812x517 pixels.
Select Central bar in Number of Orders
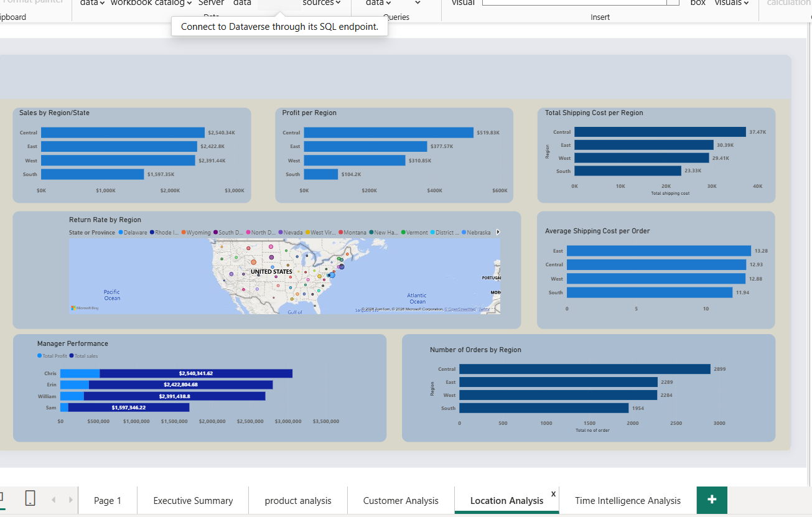[584, 369]
